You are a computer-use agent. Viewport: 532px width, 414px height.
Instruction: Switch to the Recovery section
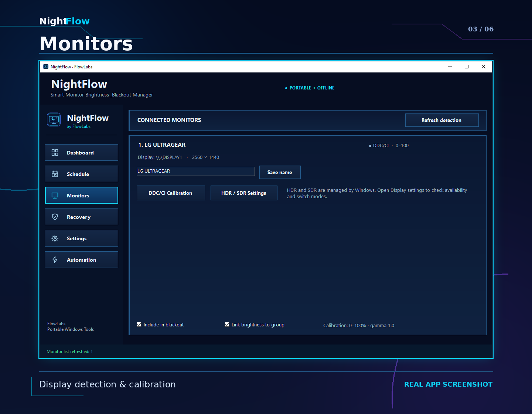[81, 217]
